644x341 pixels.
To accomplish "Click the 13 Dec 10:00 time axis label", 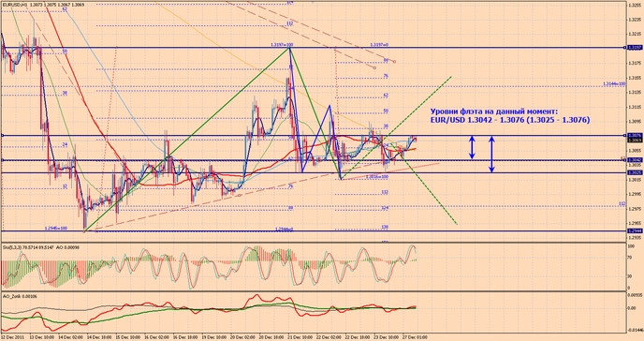I will click(x=44, y=337).
